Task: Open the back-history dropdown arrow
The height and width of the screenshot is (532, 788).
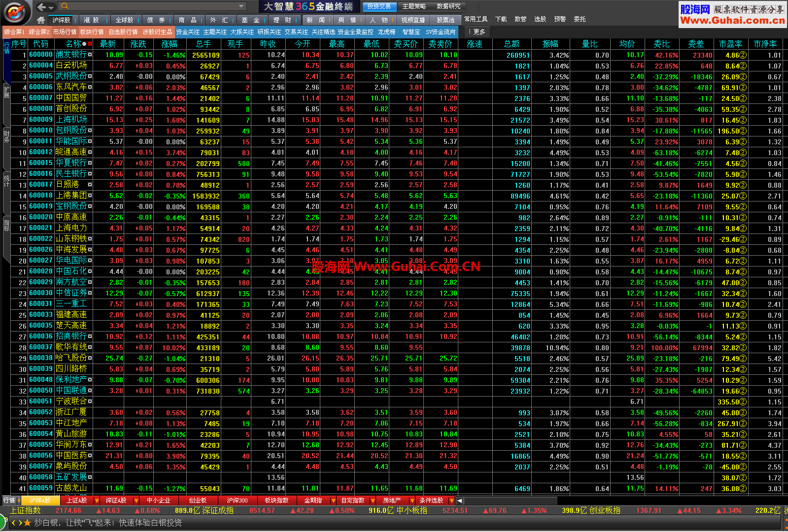Action: [x=51, y=7]
